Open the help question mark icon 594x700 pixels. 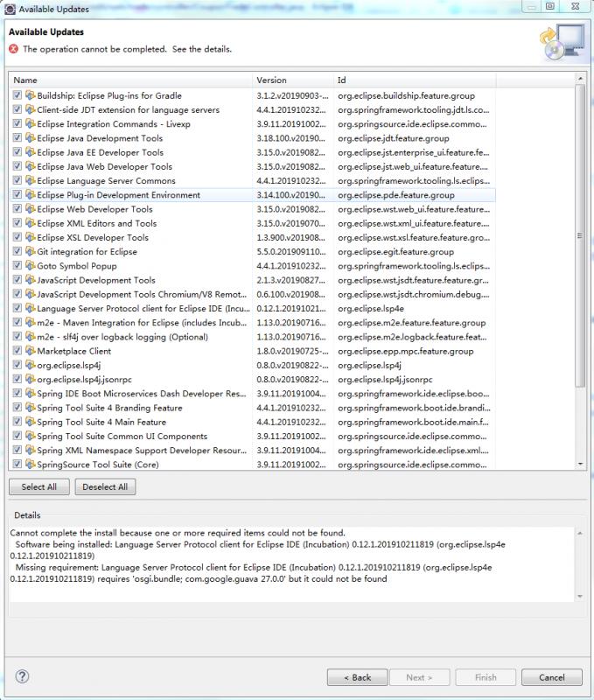[22, 676]
